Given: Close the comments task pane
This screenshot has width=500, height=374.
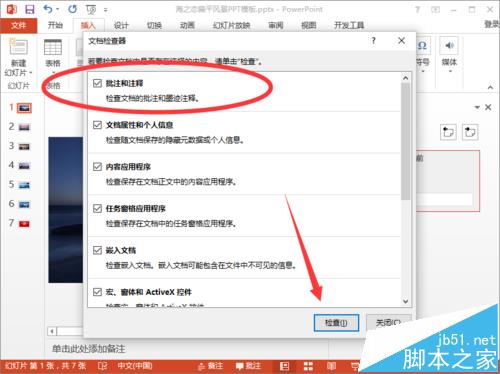Looking at the screenshot, I should click(488, 107).
